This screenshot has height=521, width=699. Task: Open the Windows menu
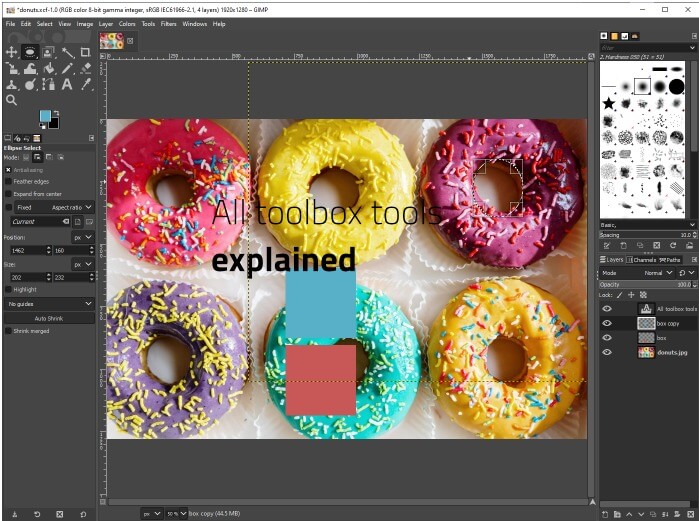tap(194, 24)
